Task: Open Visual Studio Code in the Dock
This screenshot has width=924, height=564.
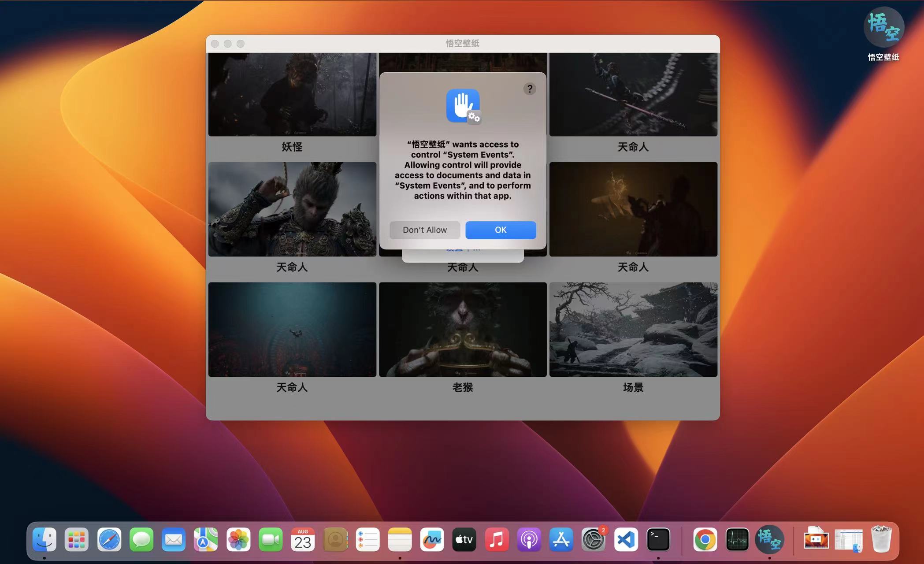Action: [x=626, y=540]
